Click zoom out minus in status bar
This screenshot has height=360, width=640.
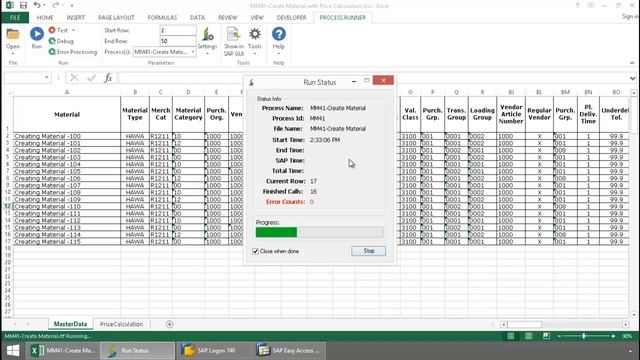click(559, 336)
